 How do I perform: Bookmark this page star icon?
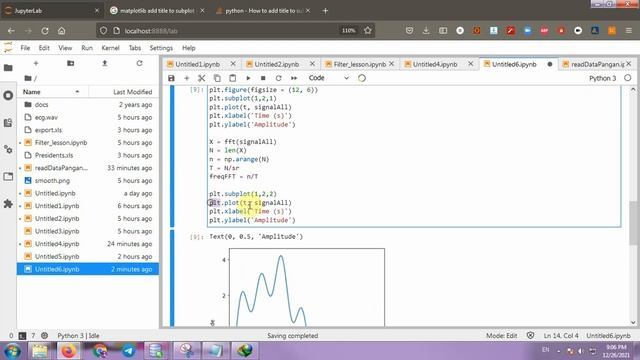[368, 31]
